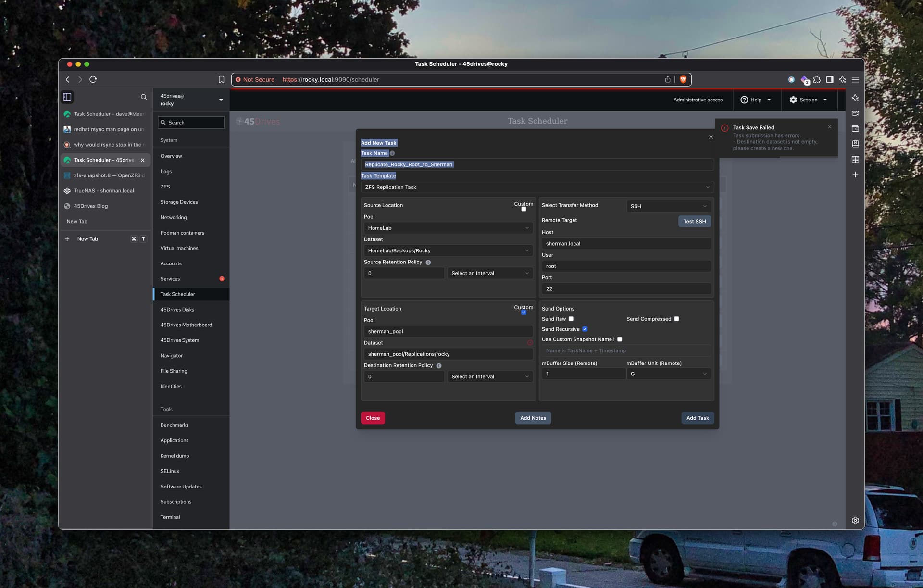Tick Use Custom Snapshot Name checkbox
923x588 pixels.
click(x=620, y=339)
